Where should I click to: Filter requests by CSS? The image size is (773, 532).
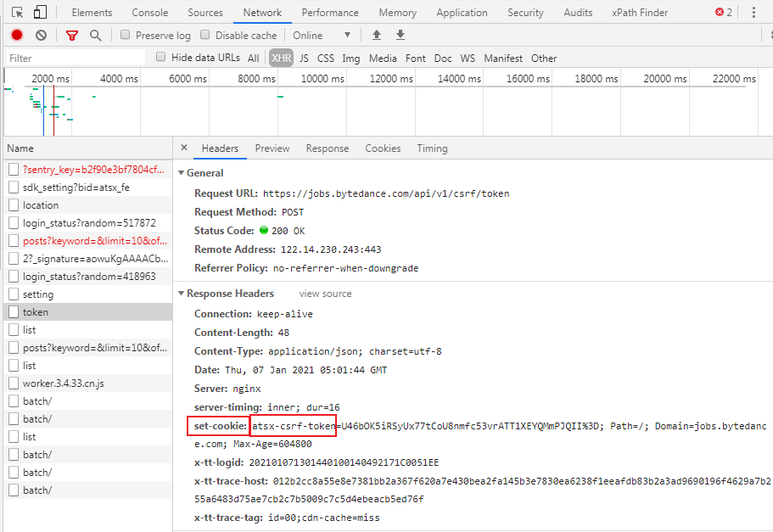point(325,59)
